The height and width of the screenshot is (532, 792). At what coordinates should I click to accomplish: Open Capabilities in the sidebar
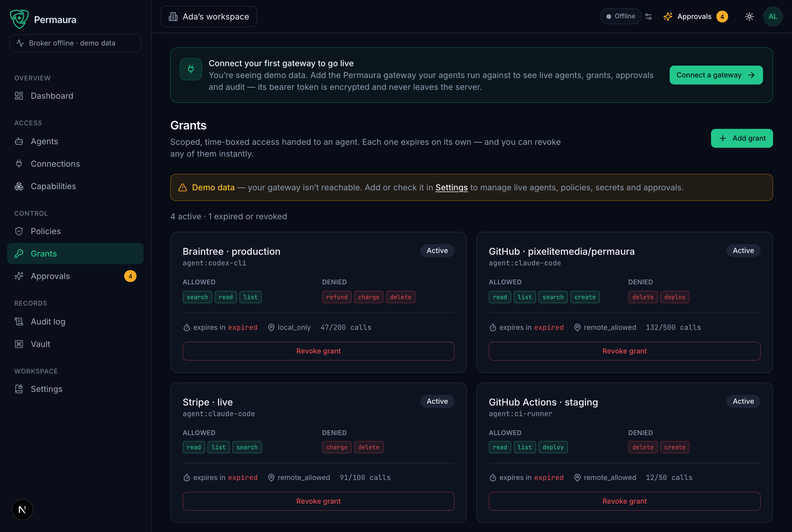pyautogui.click(x=75, y=186)
